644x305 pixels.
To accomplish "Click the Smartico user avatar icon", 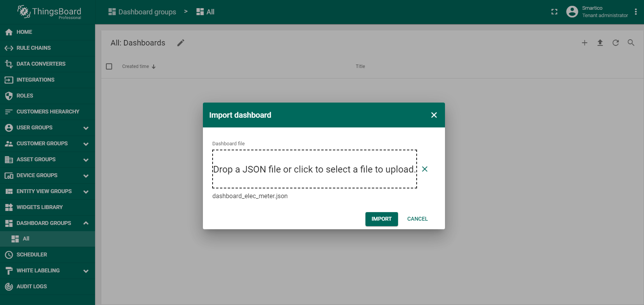I will 572,12.
